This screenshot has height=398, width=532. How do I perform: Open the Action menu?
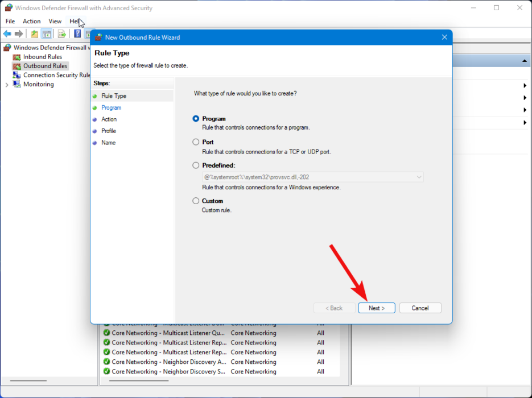pyautogui.click(x=32, y=21)
